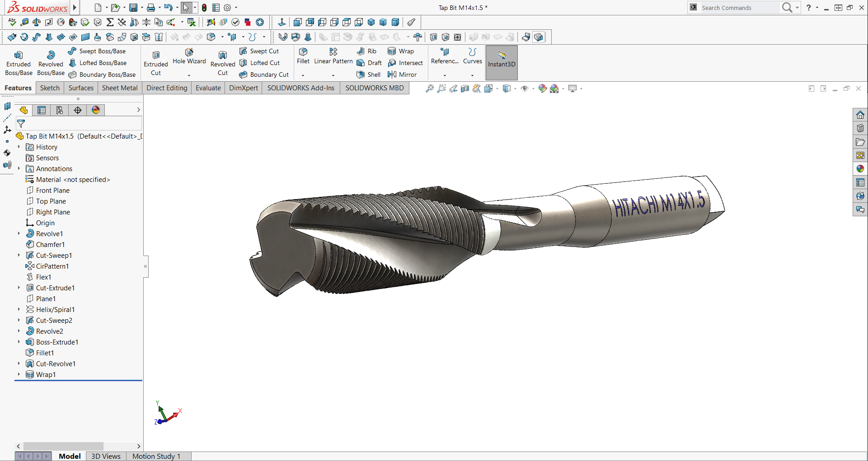Open the SOLIDWORKS Add-Ins tab
This screenshot has height=461, width=868.
(x=301, y=88)
